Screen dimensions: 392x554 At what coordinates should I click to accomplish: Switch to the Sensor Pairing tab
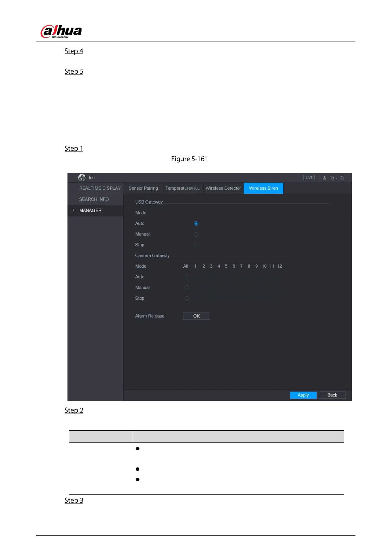pyautogui.click(x=143, y=188)
